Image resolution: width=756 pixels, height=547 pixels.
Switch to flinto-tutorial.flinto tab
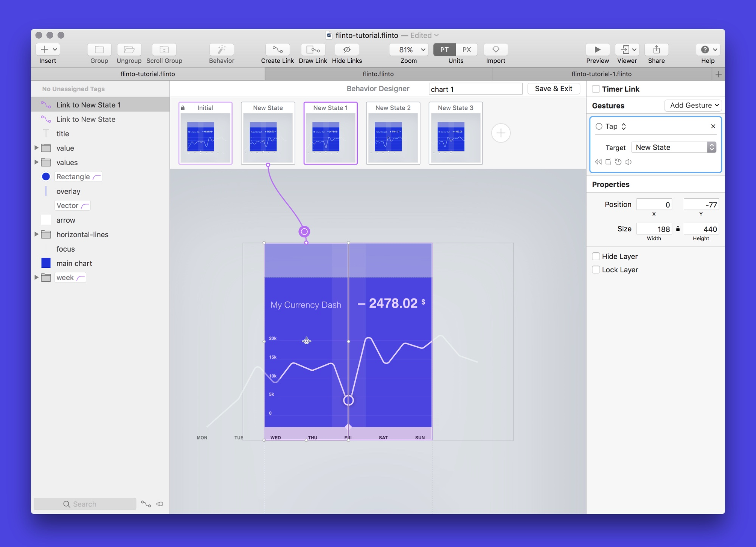tap(148, 74)
